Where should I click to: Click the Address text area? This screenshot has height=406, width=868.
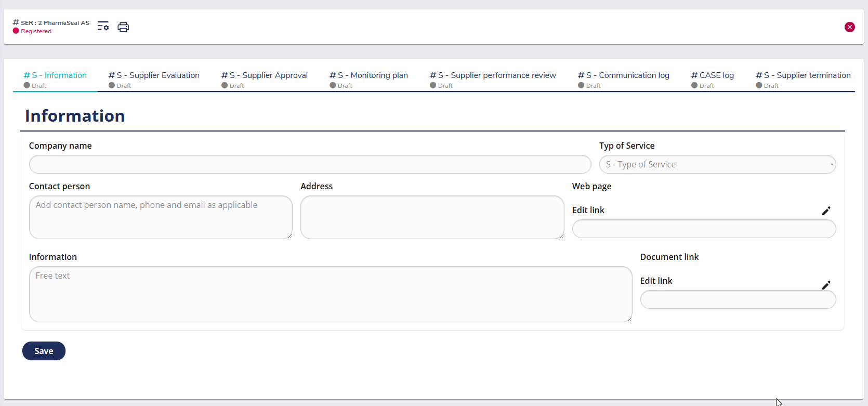(x=432, y=217)
